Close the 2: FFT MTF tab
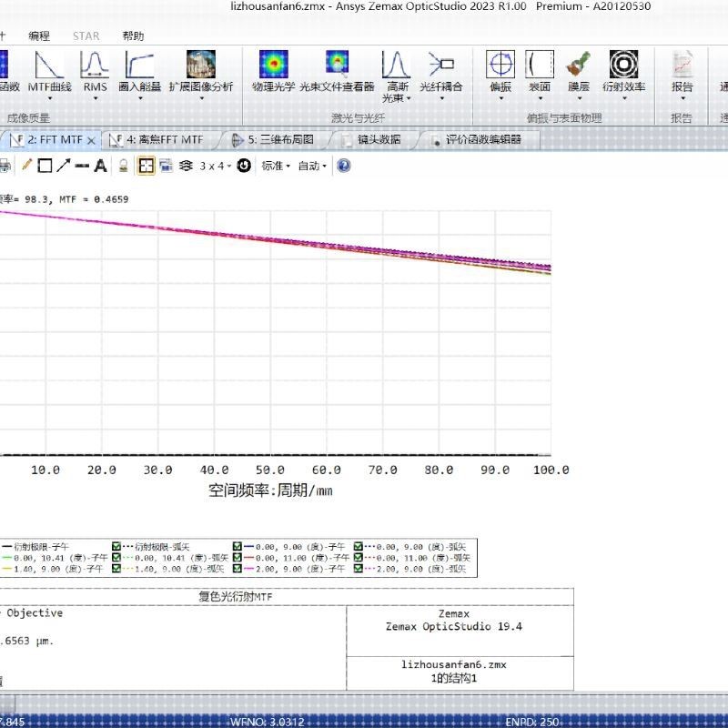The image size is (728, 728). (x=92, y=140)
